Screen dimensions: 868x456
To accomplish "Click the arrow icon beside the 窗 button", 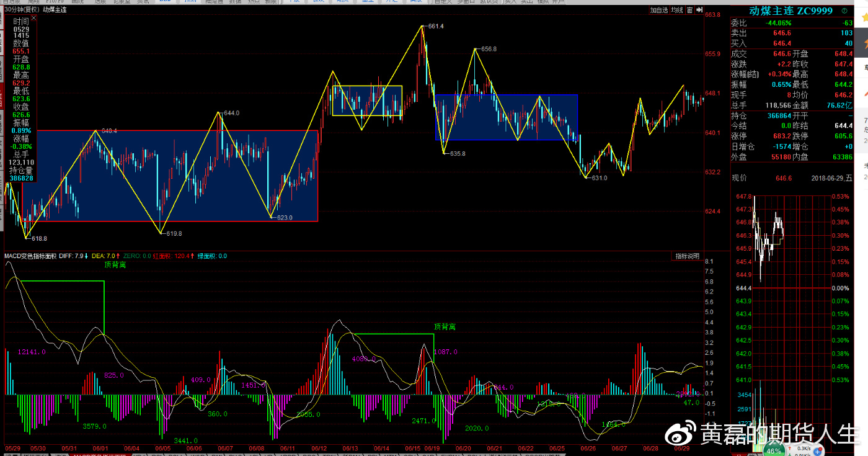I will [700, 10].
